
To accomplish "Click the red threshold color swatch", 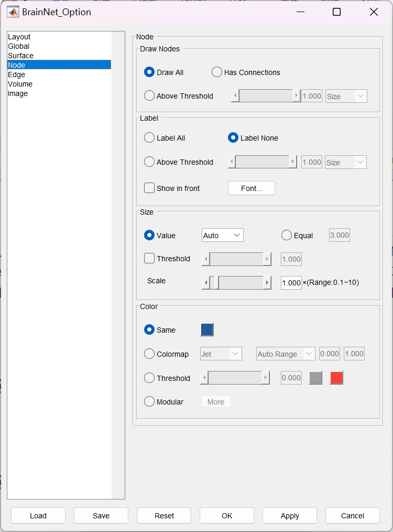I will click(x=336, y=378).
